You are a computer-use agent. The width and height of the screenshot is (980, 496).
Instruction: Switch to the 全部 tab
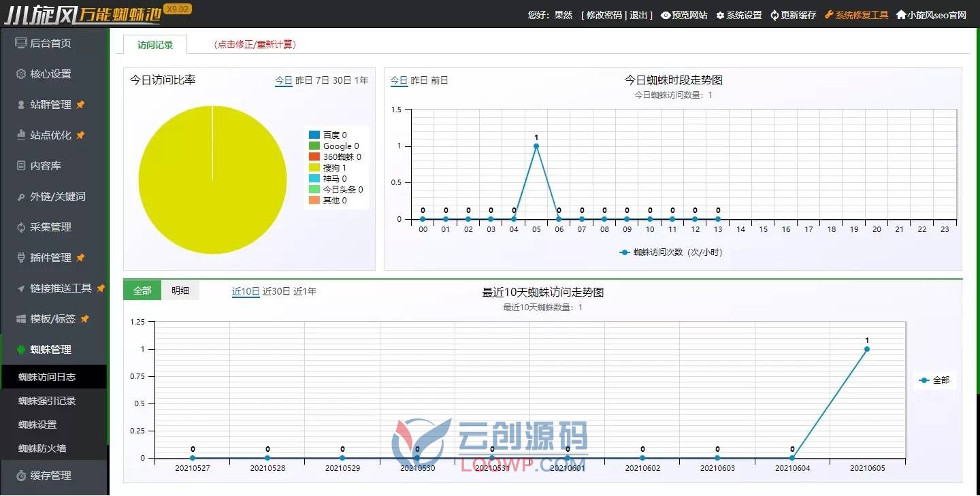142,291
